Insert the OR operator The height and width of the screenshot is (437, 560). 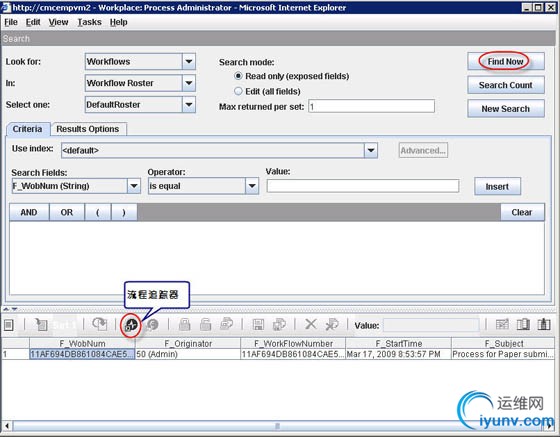click(67, 212)
